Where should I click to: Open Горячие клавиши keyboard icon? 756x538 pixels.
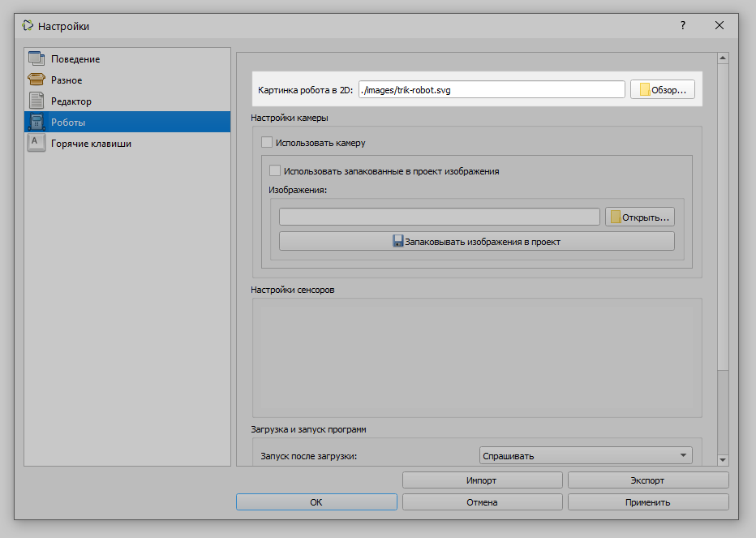pos(37,144)
